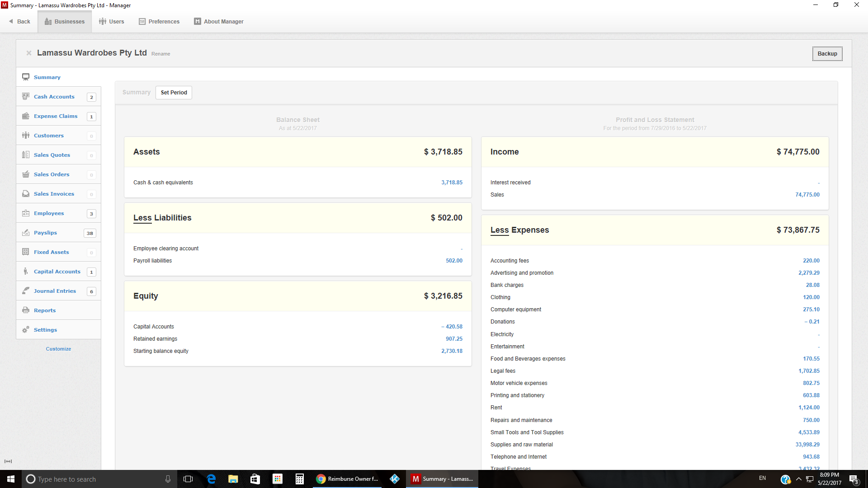The height and width of the screenshot is (488, 868).
Task: Click the Action Center notification icon
Action: (854, 479)
